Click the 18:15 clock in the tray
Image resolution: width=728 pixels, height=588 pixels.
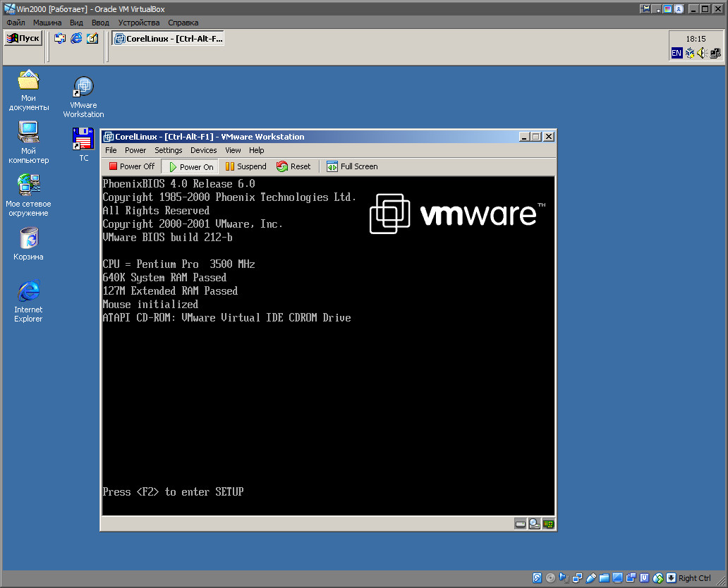(696, 39)
